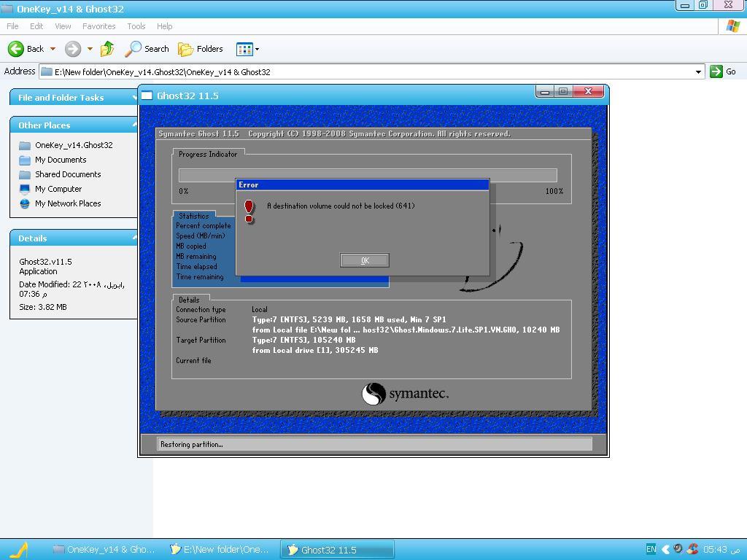The image size is (747, 560).
Task: Open the Search pane from the toolbar
Action: click(147, 49)
